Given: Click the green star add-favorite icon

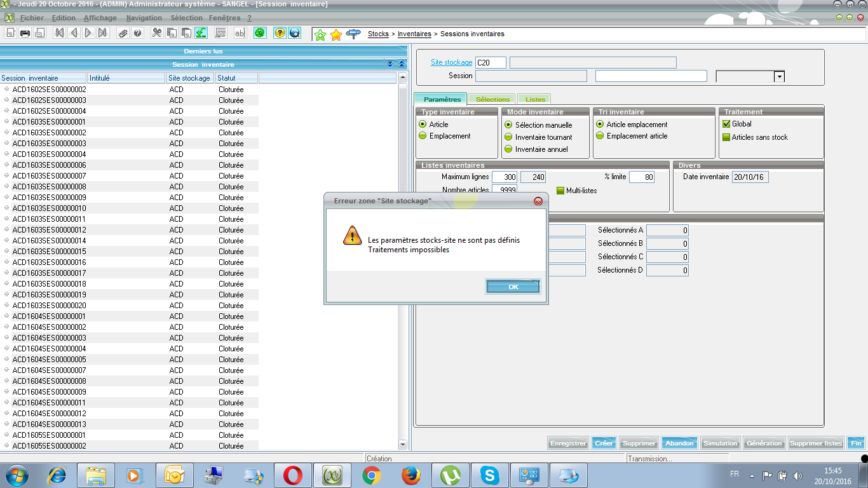Looking at the screenshot, I should pyautogui.click(x=320, y=34).
